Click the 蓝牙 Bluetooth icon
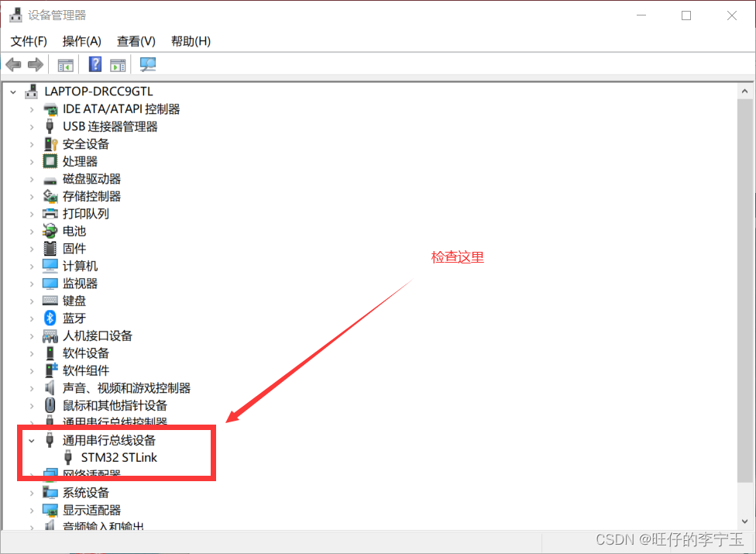This screenshot has height=554, width=756. 50,318
